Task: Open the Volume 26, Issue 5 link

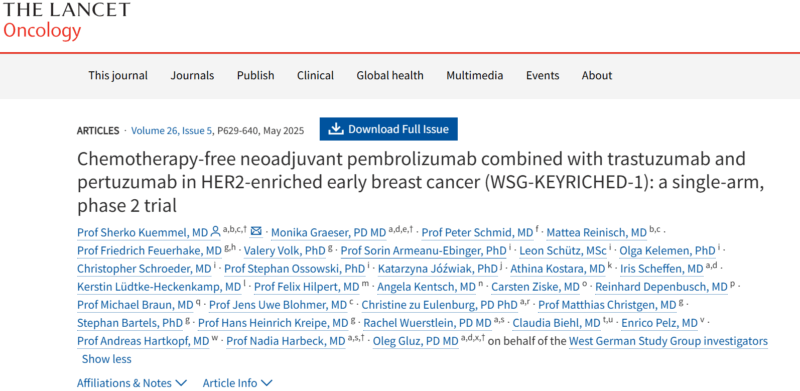Action: click(171, 131)
